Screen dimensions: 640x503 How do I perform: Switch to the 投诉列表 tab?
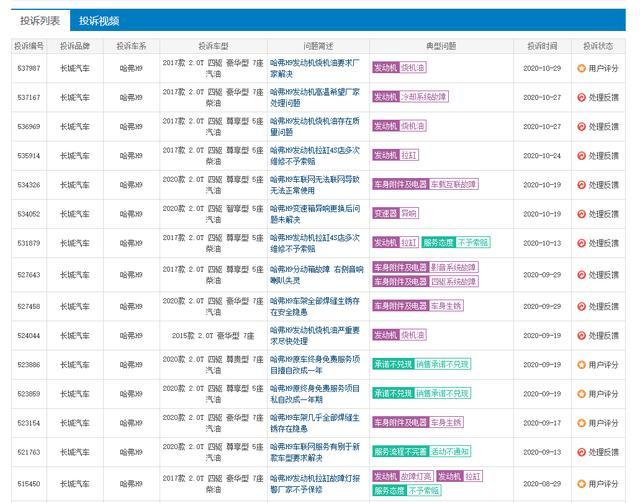click(40, 20)
